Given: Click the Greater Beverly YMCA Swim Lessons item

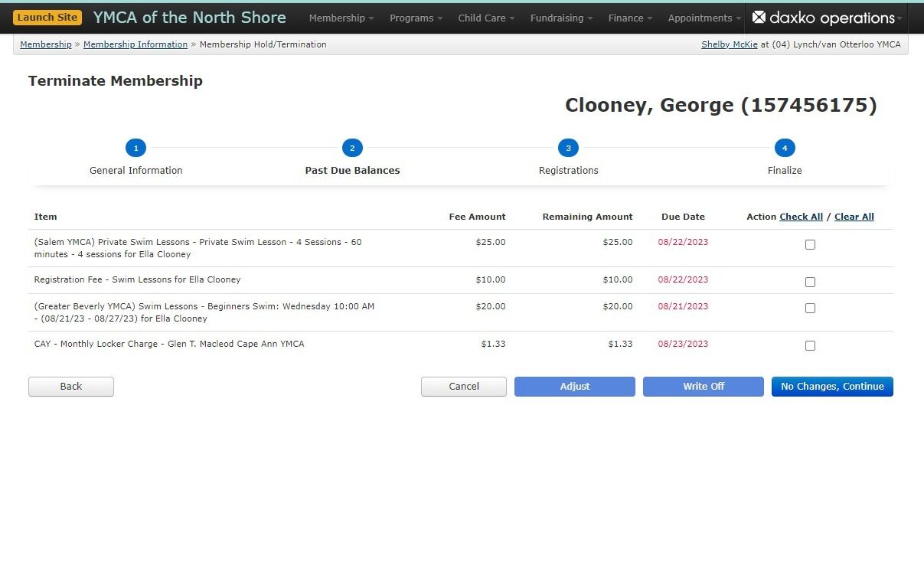Looking at the screenshot, I should pos(204,312).
